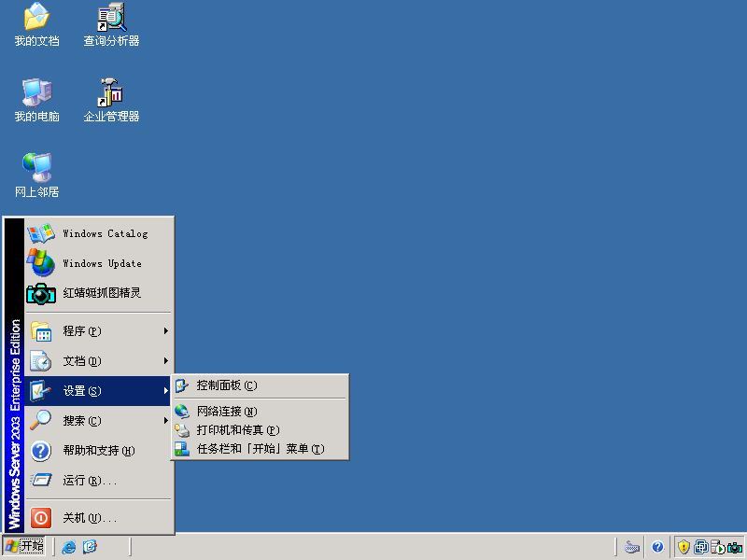Click the 网络连接 globe icon
Screen dimensions: 747x560
point(181,411)
